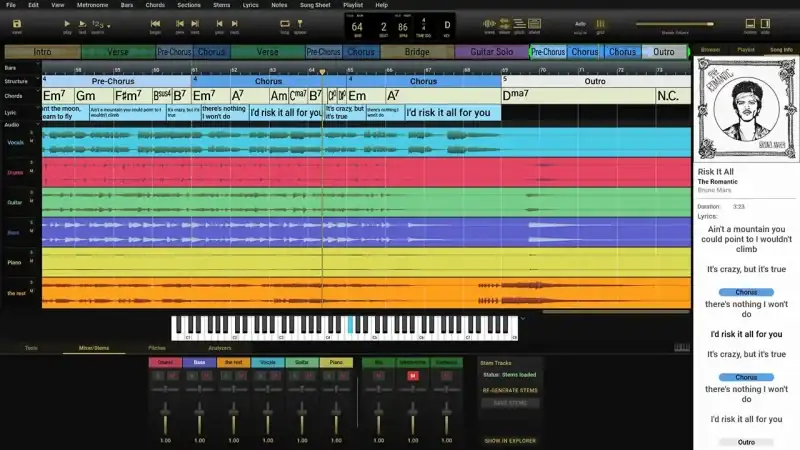Viewport: 800px width, 450px height.
Task: Toggle the bottom panel layout icon
Action: pos(751,23)
